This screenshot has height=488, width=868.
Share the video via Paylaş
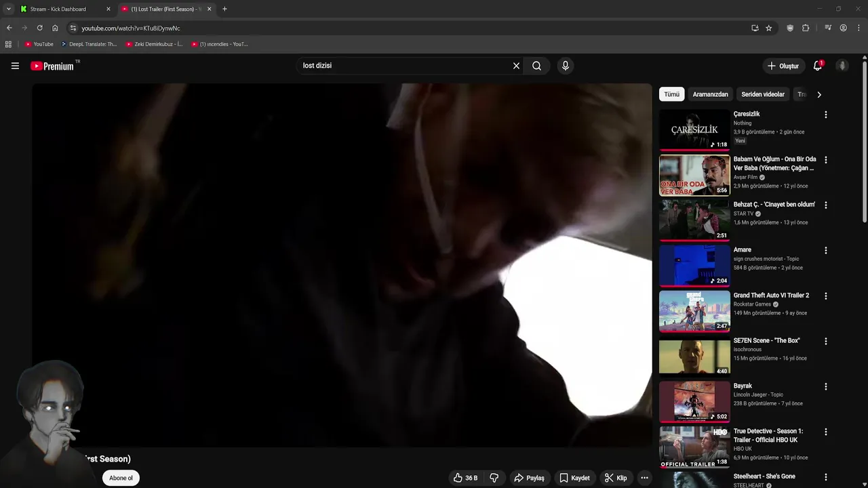pyautogui.click(x=529, y=478)
